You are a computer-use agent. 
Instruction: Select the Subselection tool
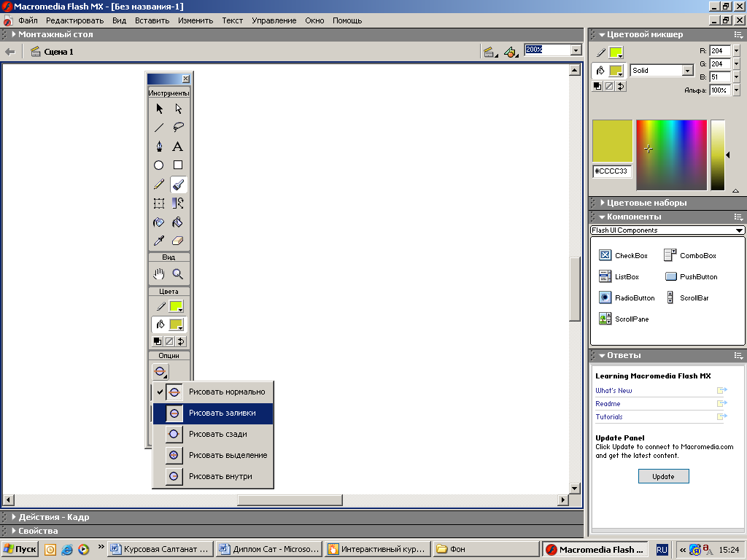tap(178, 109)
